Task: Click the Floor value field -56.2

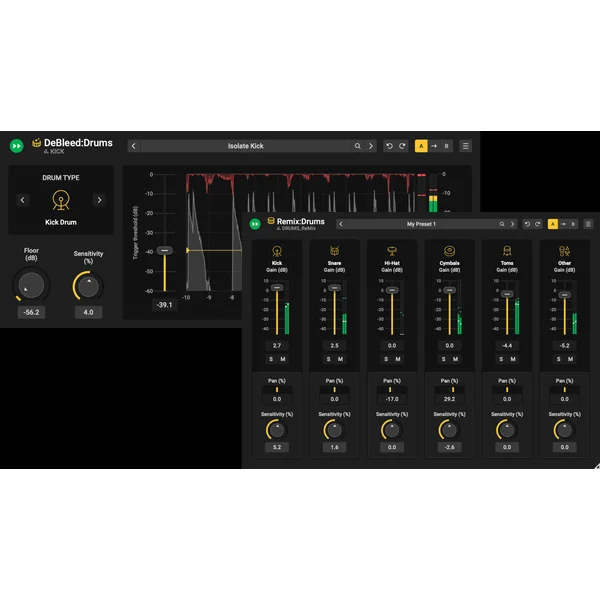Action: pyautogui.click(x=31, y=312)
